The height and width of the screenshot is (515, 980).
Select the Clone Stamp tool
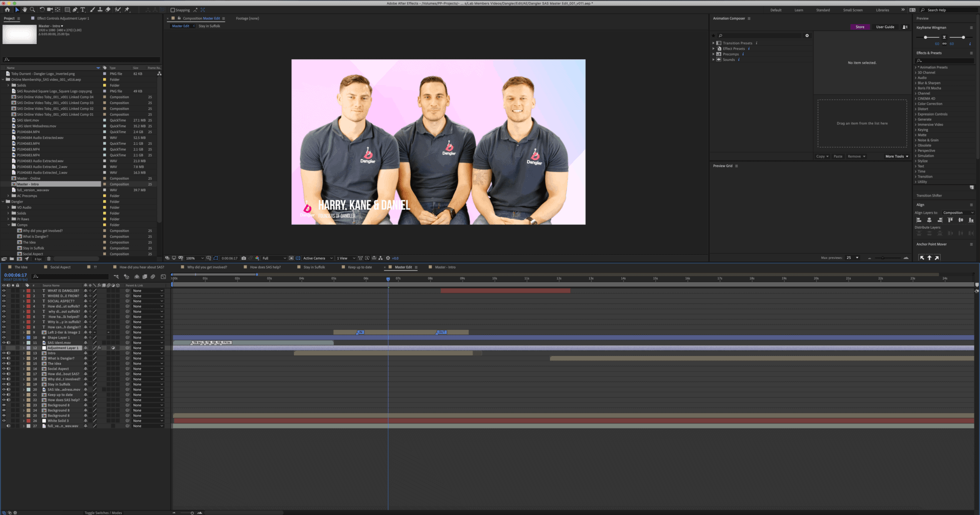100,10
